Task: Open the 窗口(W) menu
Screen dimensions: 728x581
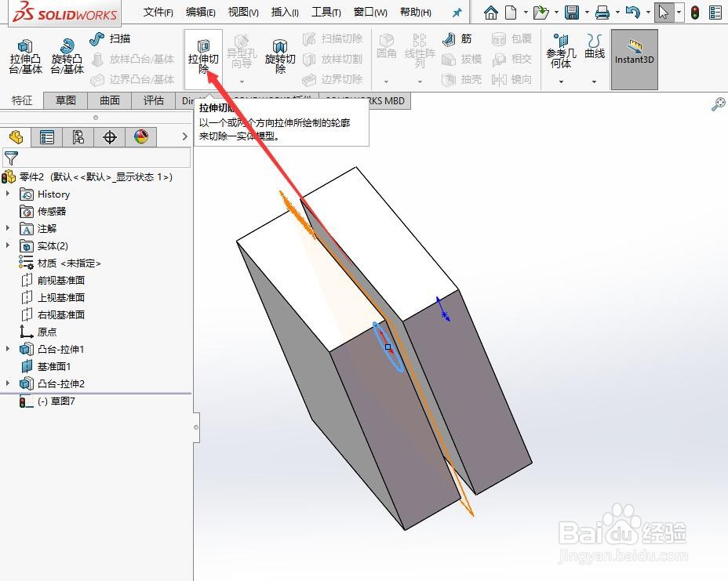Action: point(370,13)
